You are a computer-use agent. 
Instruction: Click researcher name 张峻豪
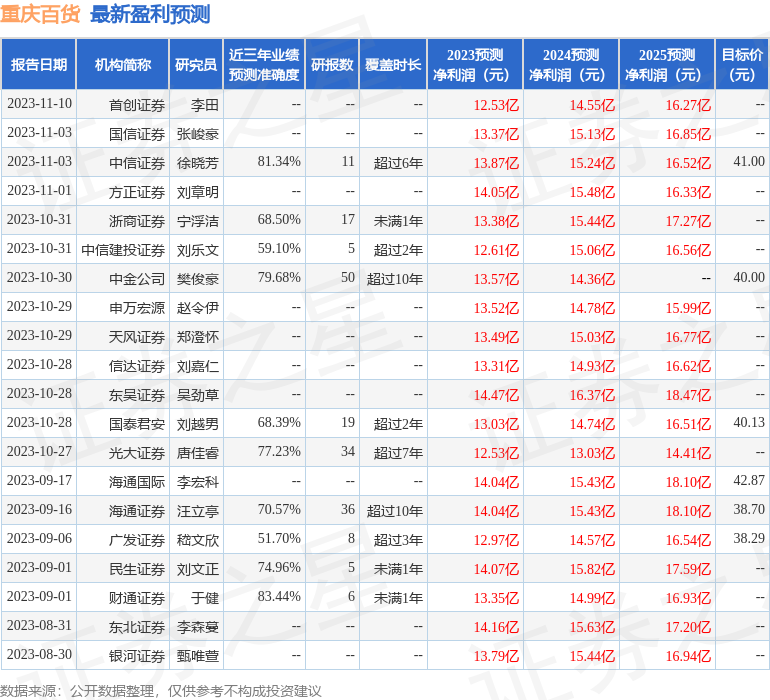coord(198,134)
